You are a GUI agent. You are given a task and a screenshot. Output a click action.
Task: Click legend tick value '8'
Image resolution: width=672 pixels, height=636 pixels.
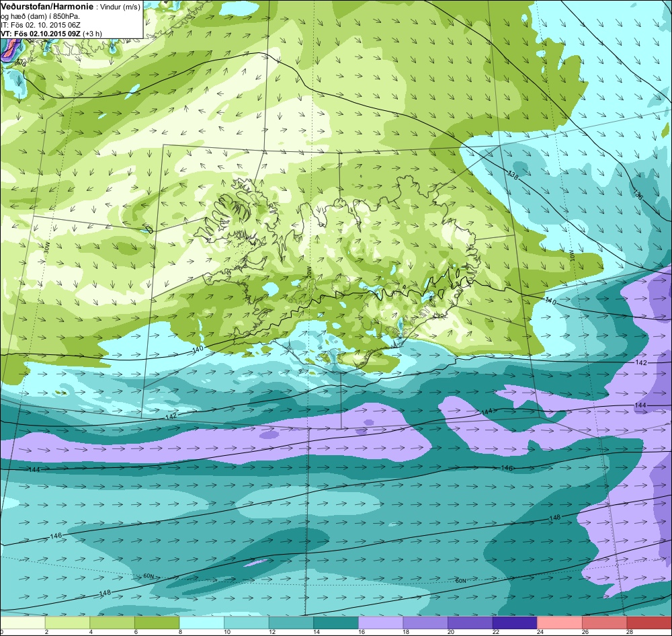tap(181, 632)
